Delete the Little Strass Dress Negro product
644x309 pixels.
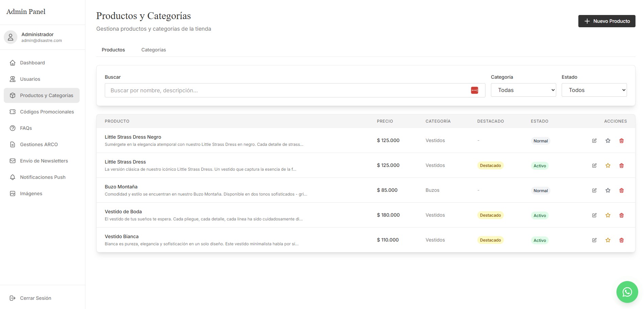(x=622, y=141)
